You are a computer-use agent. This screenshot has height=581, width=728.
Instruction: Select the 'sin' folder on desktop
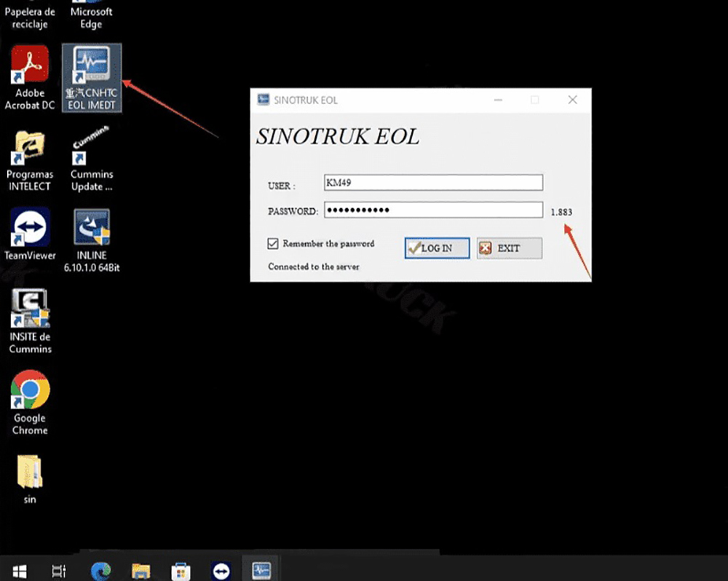pyautogui.click(x=30, y=479)
